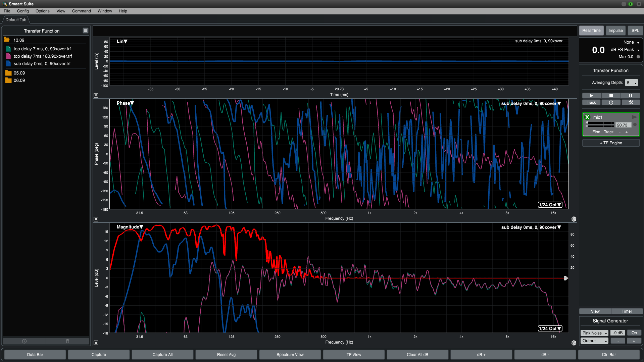Click green trace icon of top delay 7 ms file
The height and width of the screenshot is (362, 644).
coord(8,49)
